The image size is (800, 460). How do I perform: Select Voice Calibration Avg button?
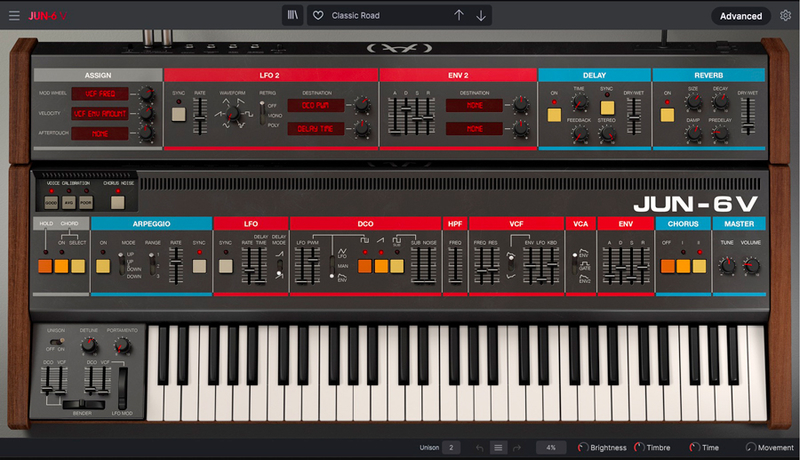coord(69,202)
